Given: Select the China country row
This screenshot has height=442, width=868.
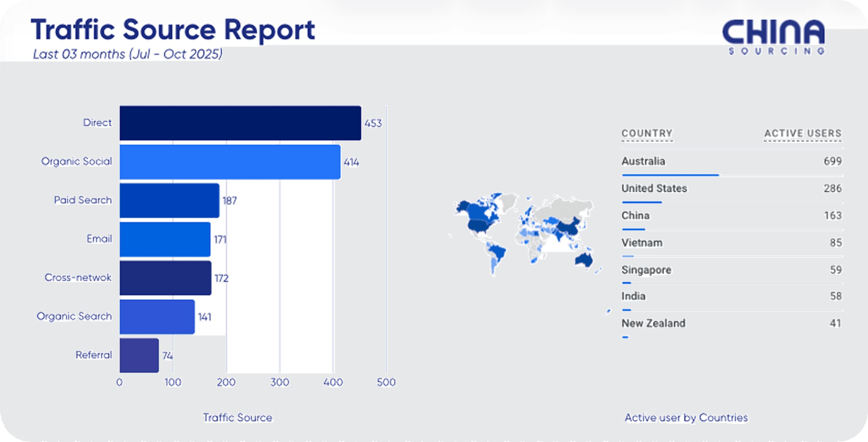Looking at the screenshot, I should coord(635,215).
